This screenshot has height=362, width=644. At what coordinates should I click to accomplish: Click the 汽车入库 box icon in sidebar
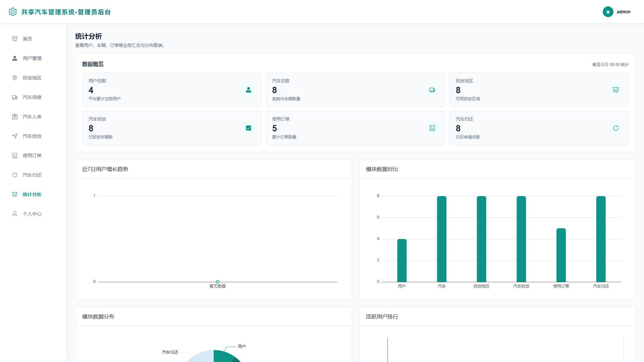15,117
